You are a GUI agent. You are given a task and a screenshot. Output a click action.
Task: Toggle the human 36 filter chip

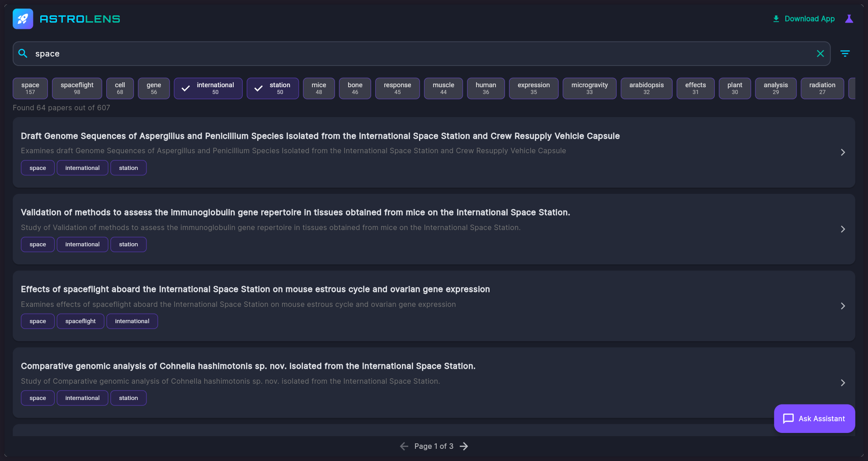click(x=486, y=88)
